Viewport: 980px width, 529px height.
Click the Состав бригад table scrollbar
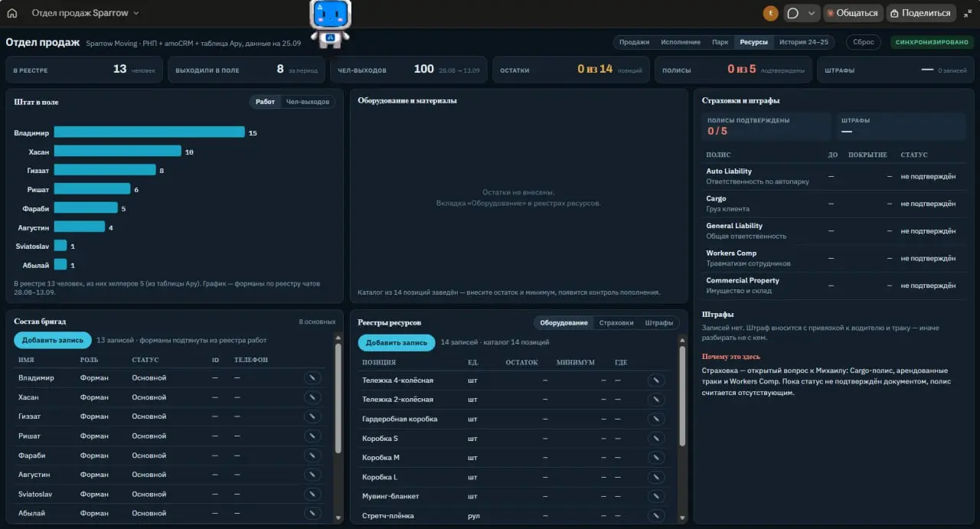coord(338,398)
